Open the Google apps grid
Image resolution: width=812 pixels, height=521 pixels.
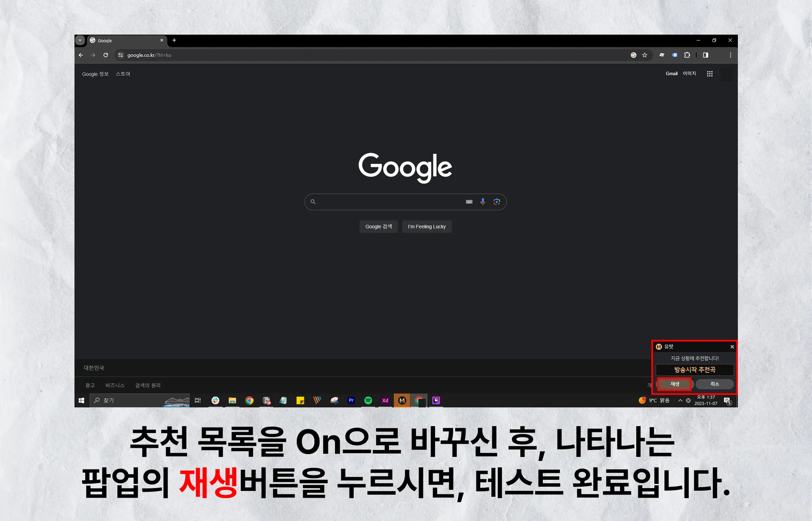pos(710,74)
